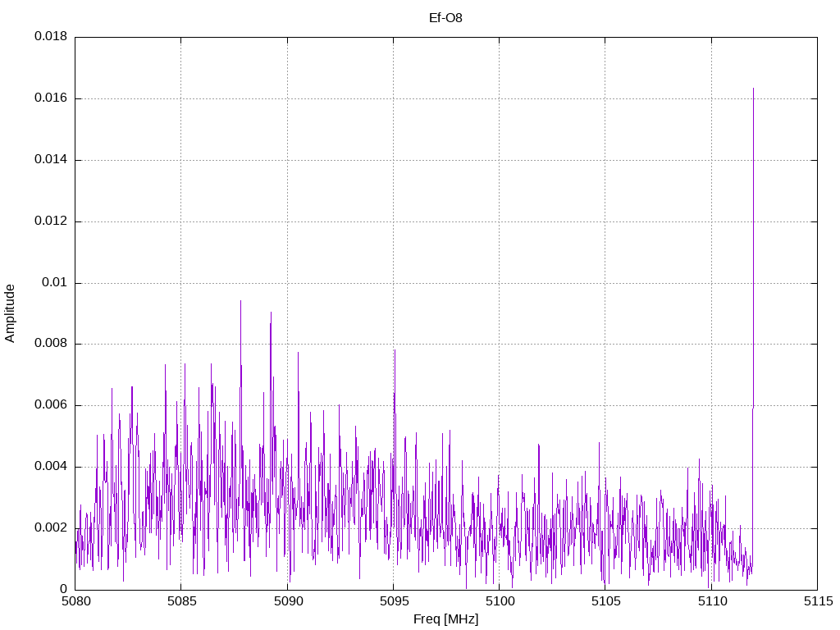Click the 5095 x-axis tick label
The image size is (840, 630).
click(x=394, y=601)
